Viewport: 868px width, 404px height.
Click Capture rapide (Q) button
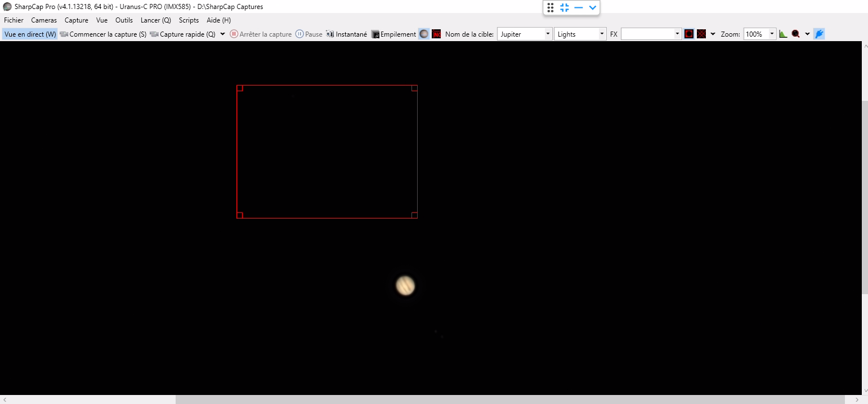[x=183, y=34]
